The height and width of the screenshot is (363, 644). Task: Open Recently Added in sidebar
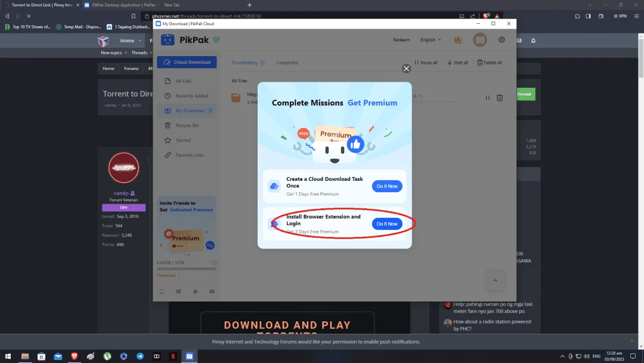(187, 96)
